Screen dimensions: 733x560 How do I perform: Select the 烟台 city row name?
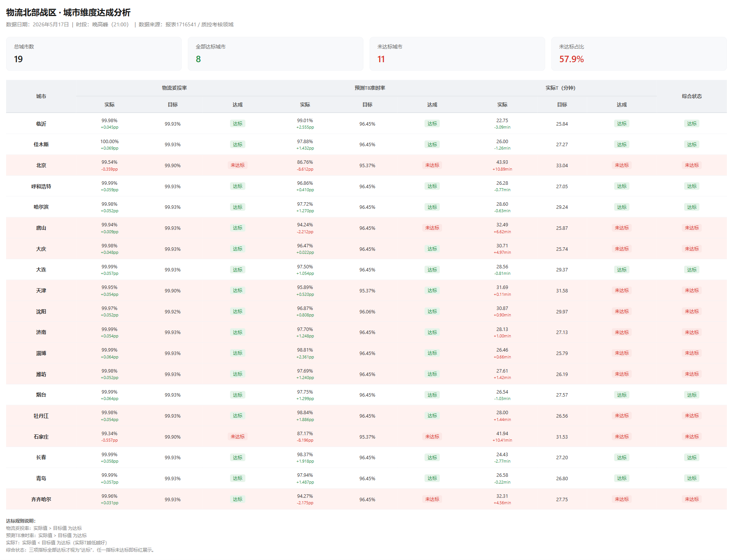[41, 395]
